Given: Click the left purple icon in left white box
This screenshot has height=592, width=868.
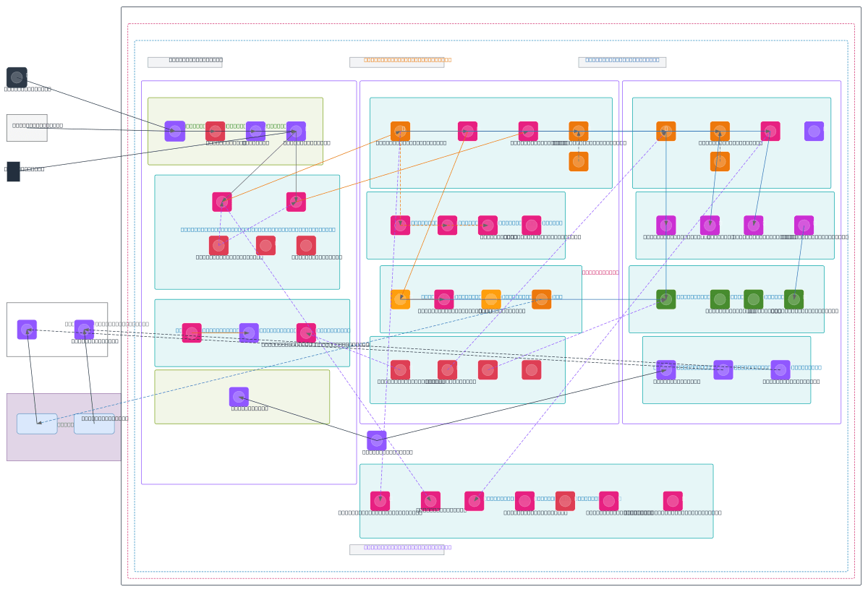Looking at the screenshot, I should [27, 330].
